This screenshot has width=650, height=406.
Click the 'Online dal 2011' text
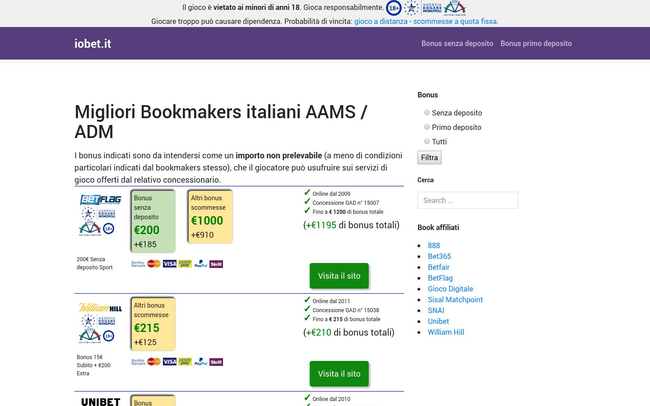coord(331,301)
